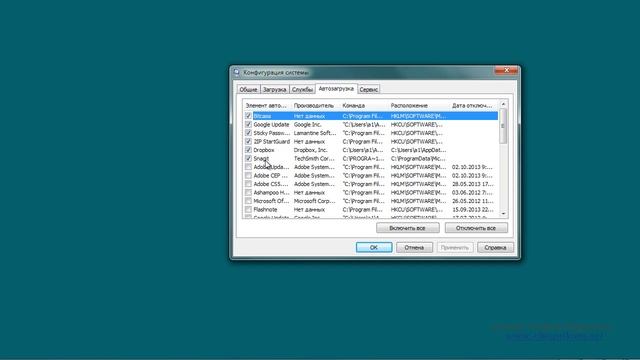This screenshot has width=640, height=360.
Task: Check the Flashnote startup checkbox
Action: [x=248, y=209]
